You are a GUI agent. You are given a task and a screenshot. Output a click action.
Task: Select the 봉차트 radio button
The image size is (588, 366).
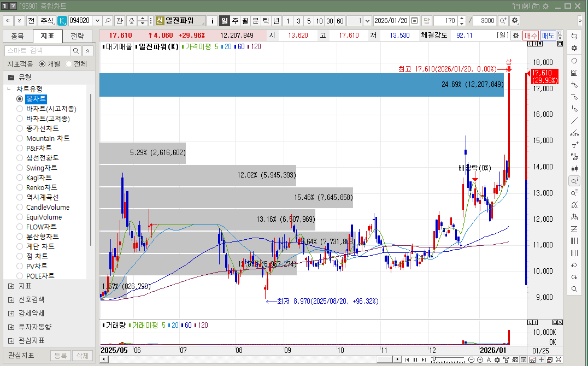[x=20, y=99]
